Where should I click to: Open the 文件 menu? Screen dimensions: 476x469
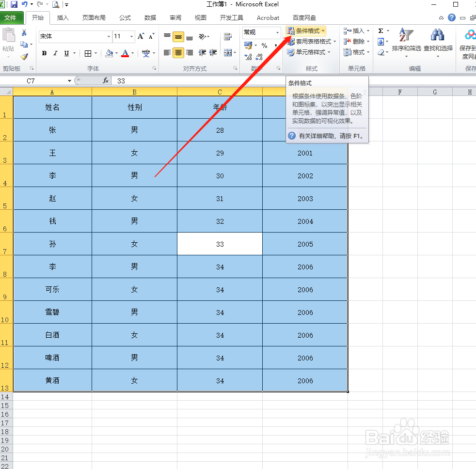pyautogui.click(x=12, y=17)
